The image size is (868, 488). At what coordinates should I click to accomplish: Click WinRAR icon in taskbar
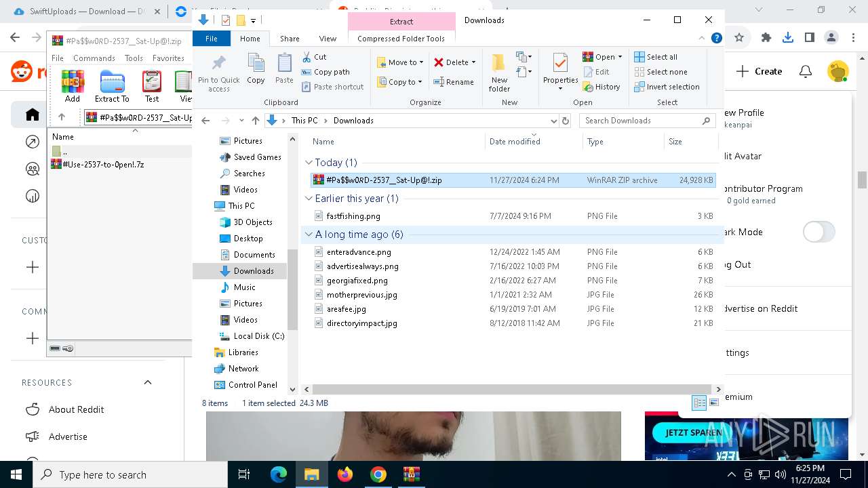pyautogui.click(x=411, y=474)
